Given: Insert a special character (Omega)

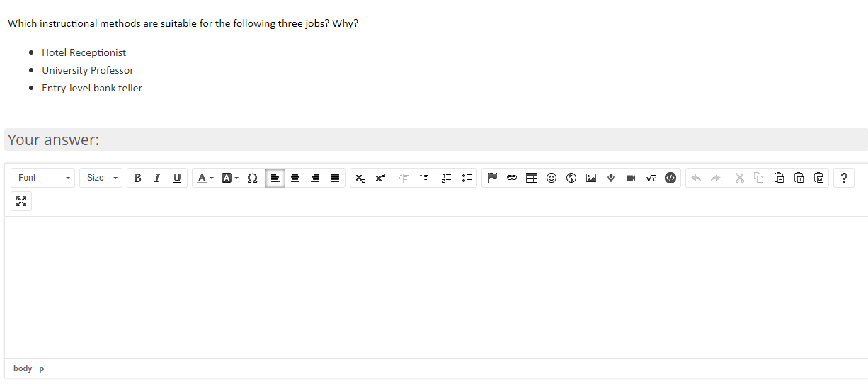Looking at the screenshot, I should pos(252,178).
